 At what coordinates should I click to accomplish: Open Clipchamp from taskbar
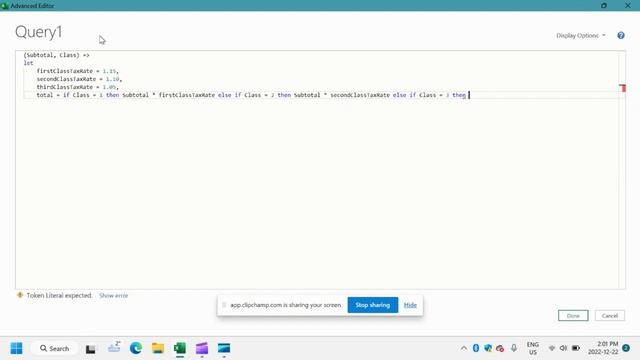202,348
